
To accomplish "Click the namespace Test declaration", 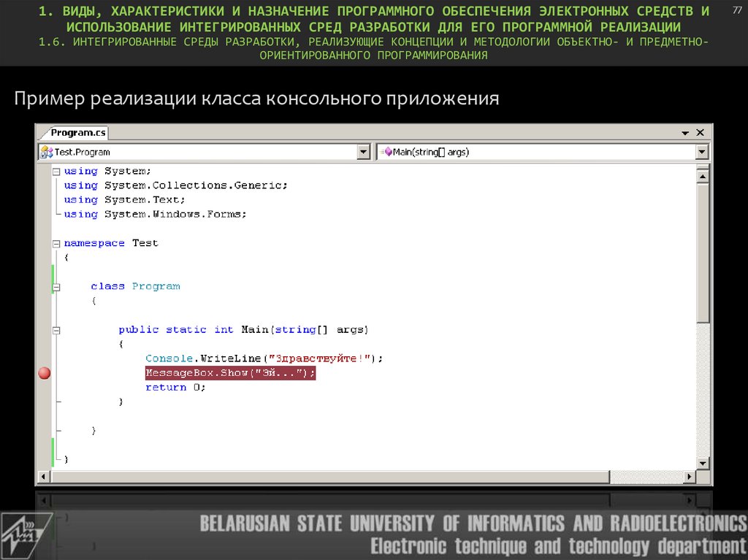I will [x=111, y=243].
